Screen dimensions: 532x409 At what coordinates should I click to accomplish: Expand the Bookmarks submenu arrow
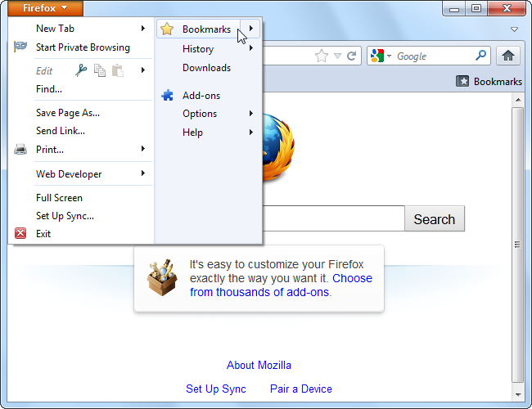250,29
